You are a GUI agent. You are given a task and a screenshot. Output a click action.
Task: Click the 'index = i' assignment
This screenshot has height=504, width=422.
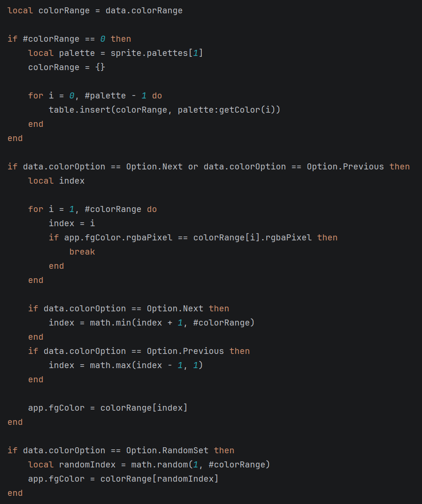tap(72, 223)
